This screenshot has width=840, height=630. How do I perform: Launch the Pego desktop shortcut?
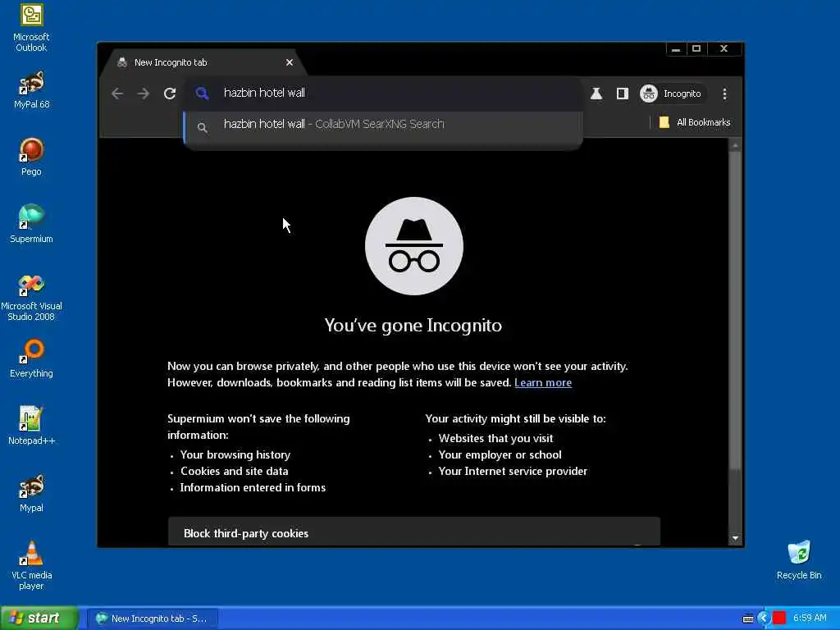[x=31, y=157]
